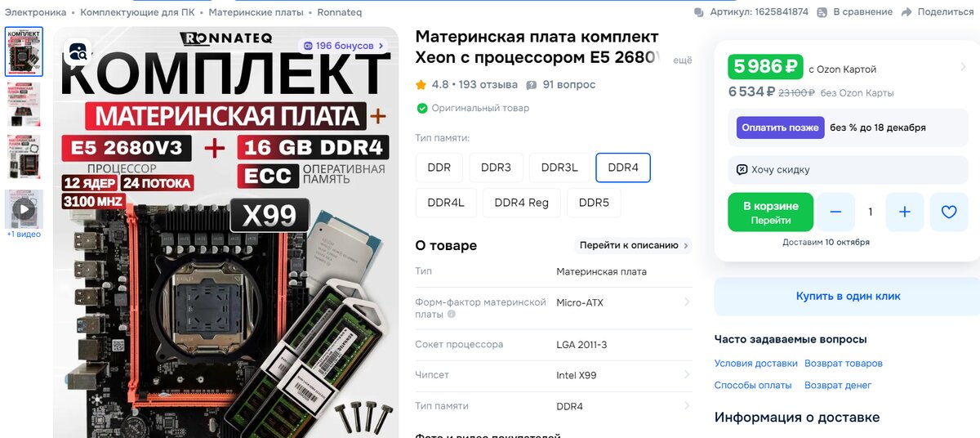Select DDR3L memory type option
The image size is (980, 438).
(559, 168)
